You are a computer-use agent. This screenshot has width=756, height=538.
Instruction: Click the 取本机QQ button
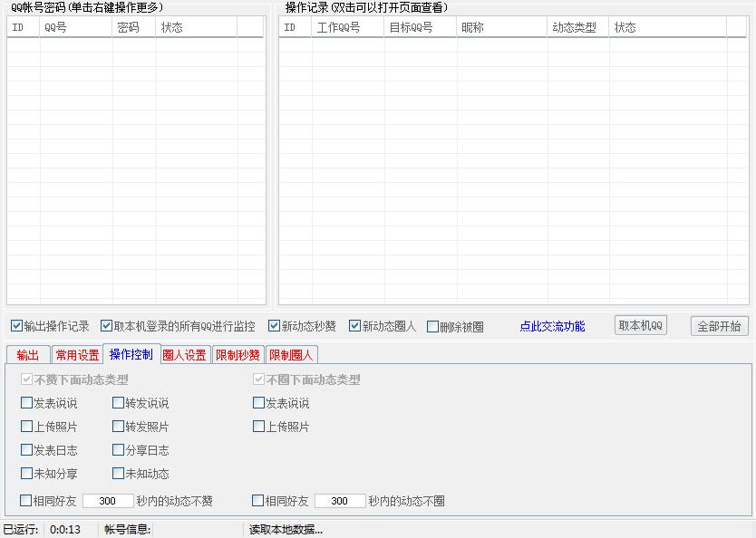click(640, 325)
